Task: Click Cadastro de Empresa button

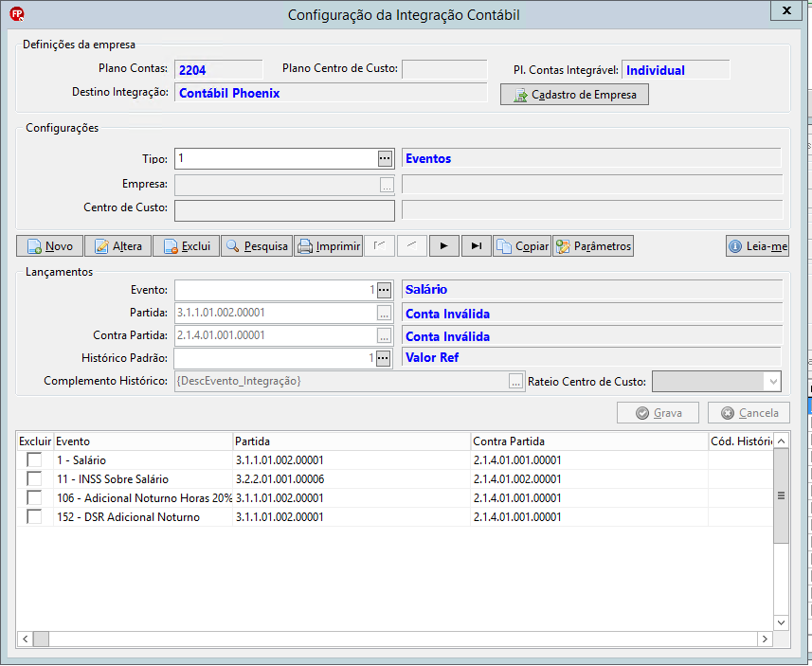Action: tap(574, 95)
